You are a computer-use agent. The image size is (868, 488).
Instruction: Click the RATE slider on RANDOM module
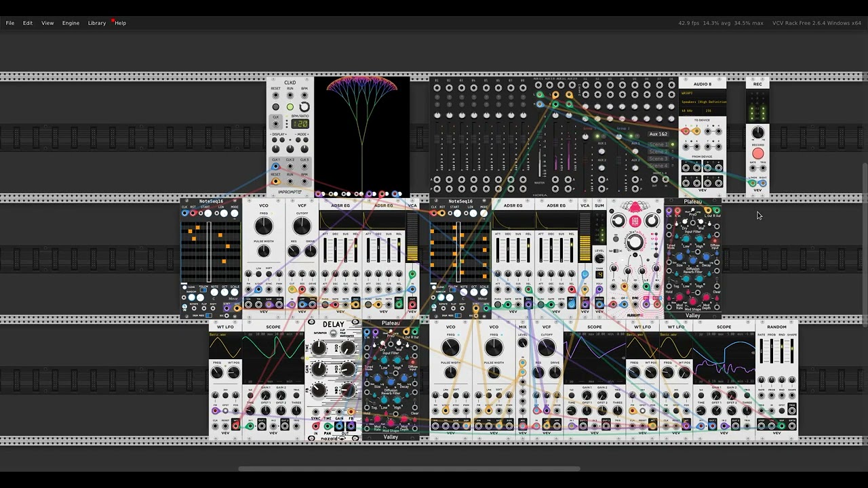tap(762, 351)
